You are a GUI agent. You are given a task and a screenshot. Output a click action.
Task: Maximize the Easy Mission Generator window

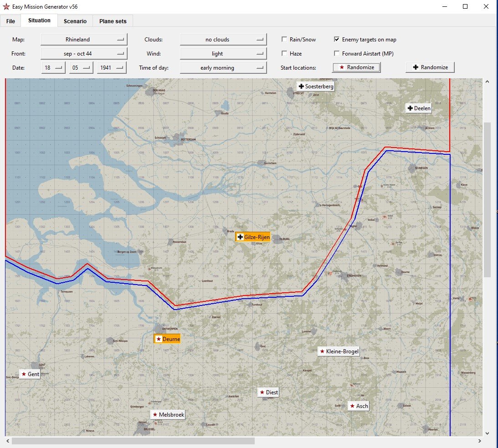(x=465, y=6)
